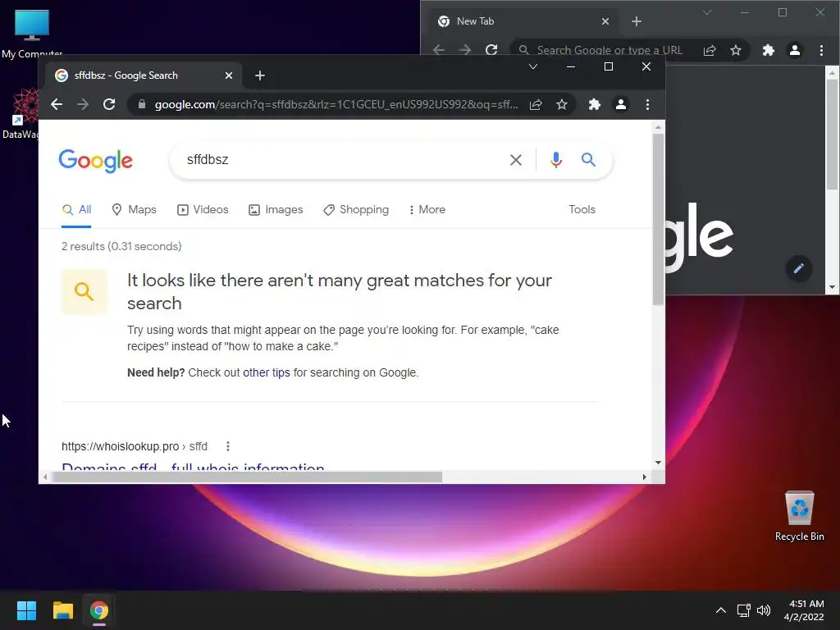Open the volume control in system tray
The width and height of the screenshot is (840, 630).
(x=764, y=610)
